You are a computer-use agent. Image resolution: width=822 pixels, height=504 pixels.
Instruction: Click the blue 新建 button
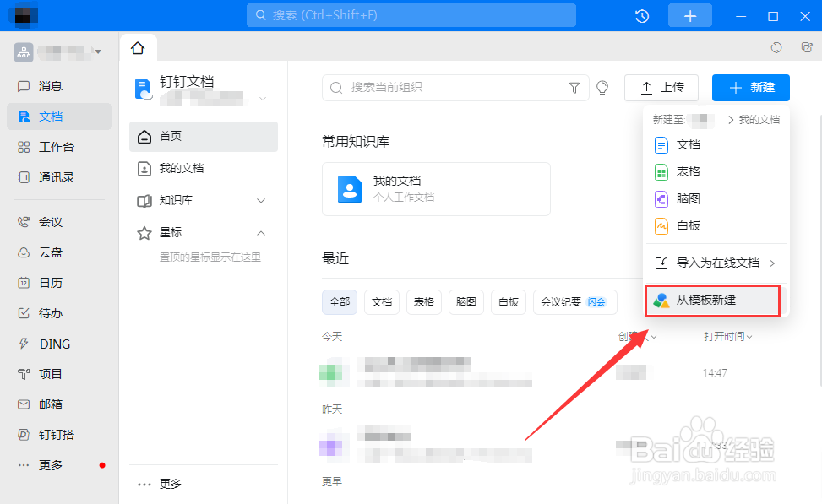pyautogui.click(x=751, y=88)
